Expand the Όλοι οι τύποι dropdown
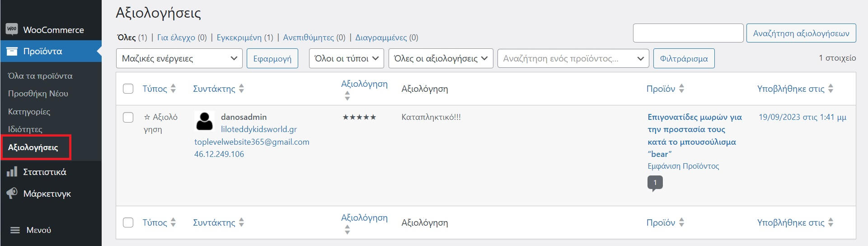Image resolution: width=868 pixels, height=246 pixels. pyautogui.click(x=346, y=58)
